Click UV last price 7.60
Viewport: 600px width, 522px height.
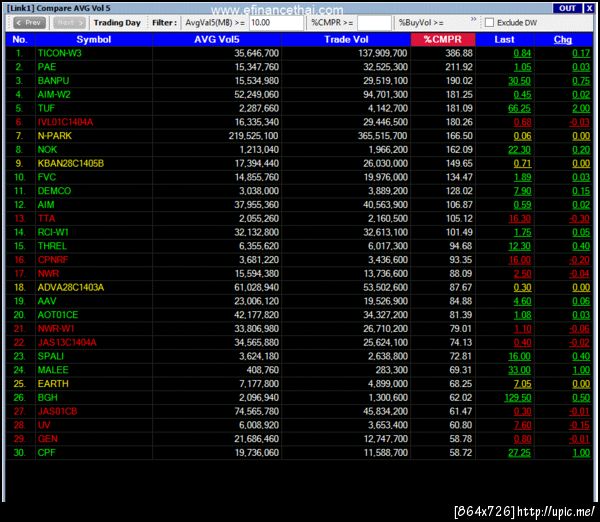(522, 425)
